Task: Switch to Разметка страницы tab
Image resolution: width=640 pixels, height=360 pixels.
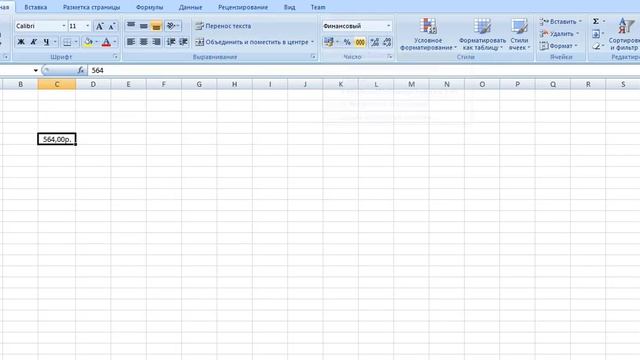Action: [91, 7]
